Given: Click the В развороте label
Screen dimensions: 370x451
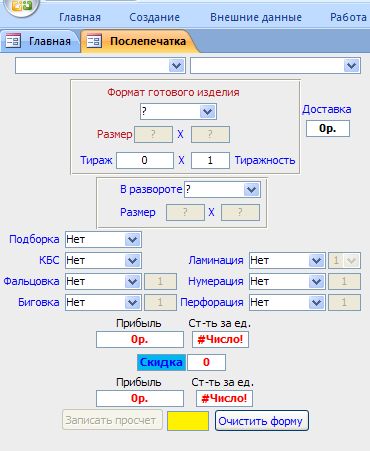Looking at the screenshot, I should (151, 190).
